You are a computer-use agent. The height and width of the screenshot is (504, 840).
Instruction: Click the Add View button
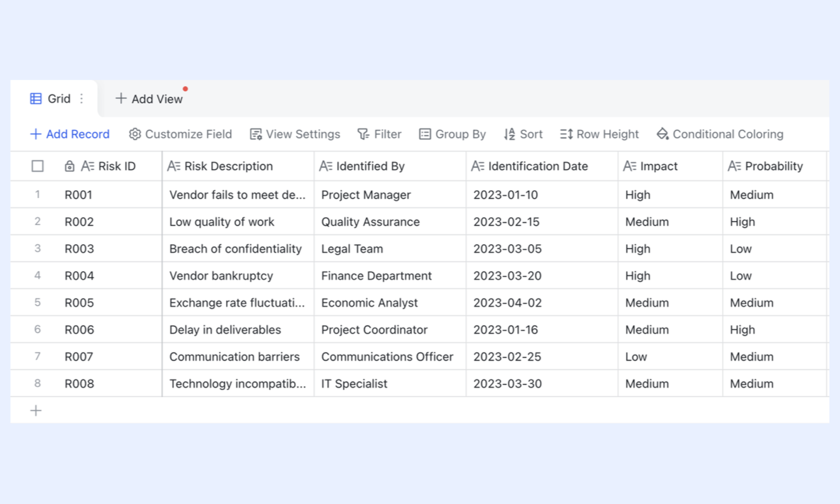click(149, 99)
